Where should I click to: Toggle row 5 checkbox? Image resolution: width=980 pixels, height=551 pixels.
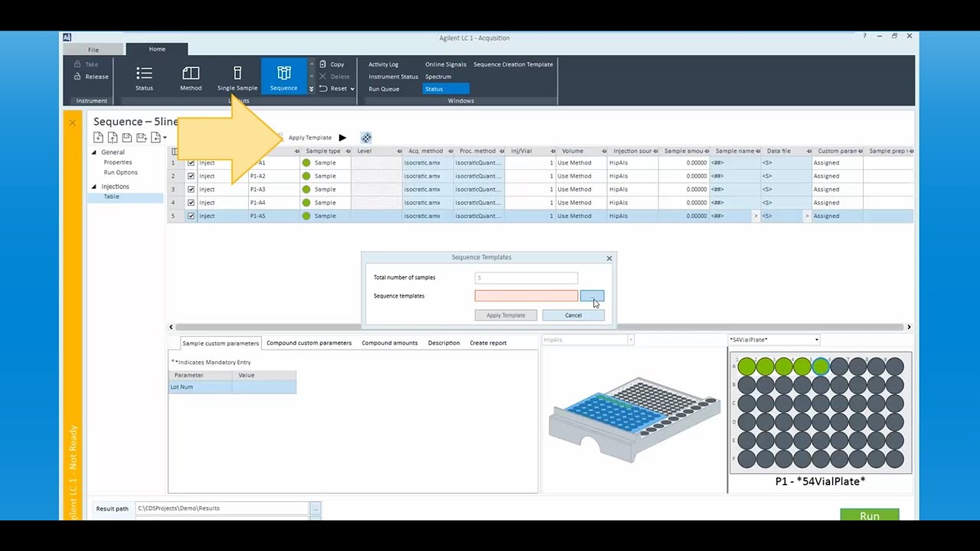[x=191, y=216]
